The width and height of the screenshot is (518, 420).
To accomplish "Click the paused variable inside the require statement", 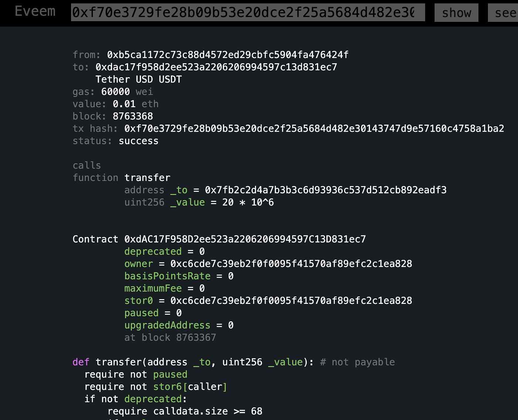I will coord(170,374).
